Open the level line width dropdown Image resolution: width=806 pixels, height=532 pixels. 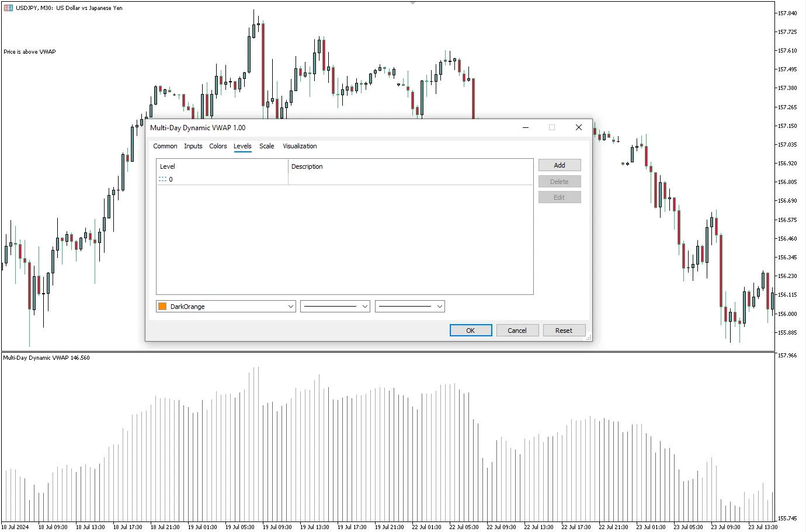click(x=410, y=307)
